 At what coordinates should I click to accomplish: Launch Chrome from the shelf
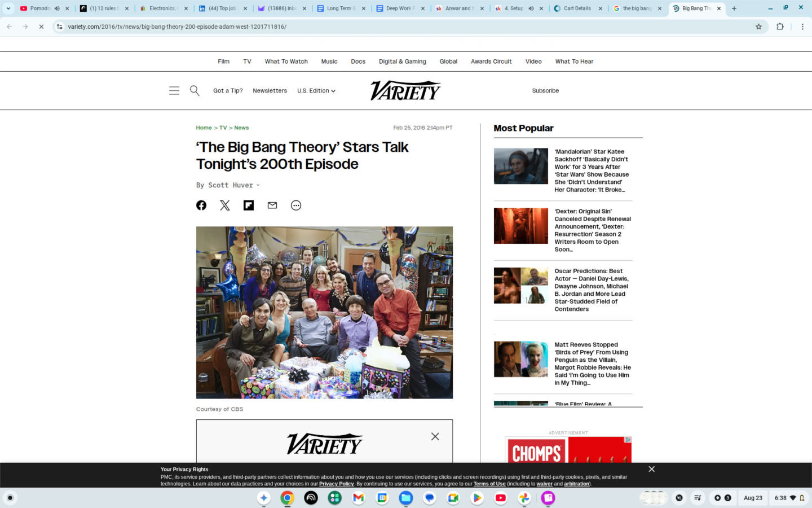(x=288, y=498)
